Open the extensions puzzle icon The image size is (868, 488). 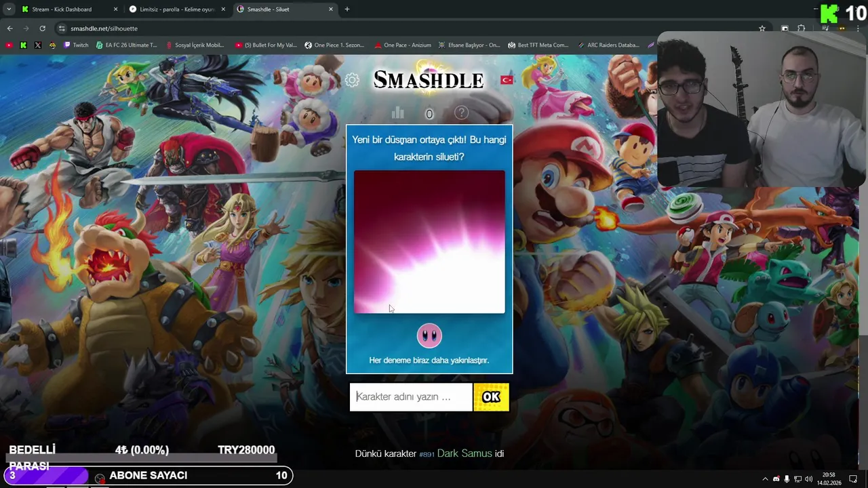(801, 28)
